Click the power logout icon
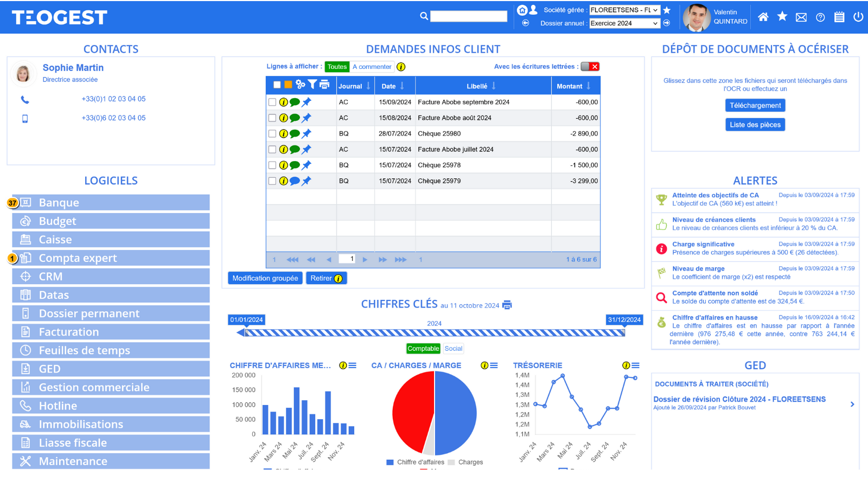This screenshot has height=488, width=868. [858, 17]
